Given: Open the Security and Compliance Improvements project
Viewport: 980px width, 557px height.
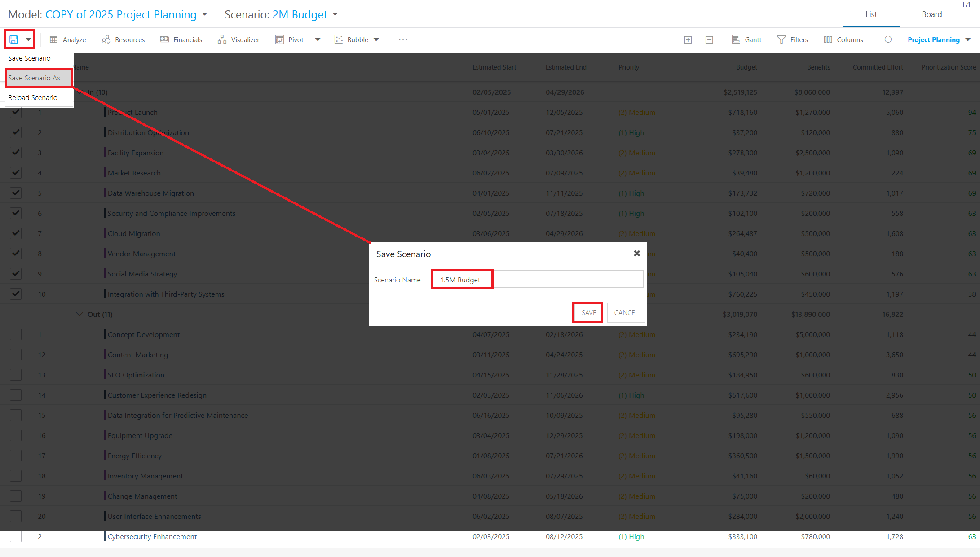Looking at the screenshot, I should (172, 213).
